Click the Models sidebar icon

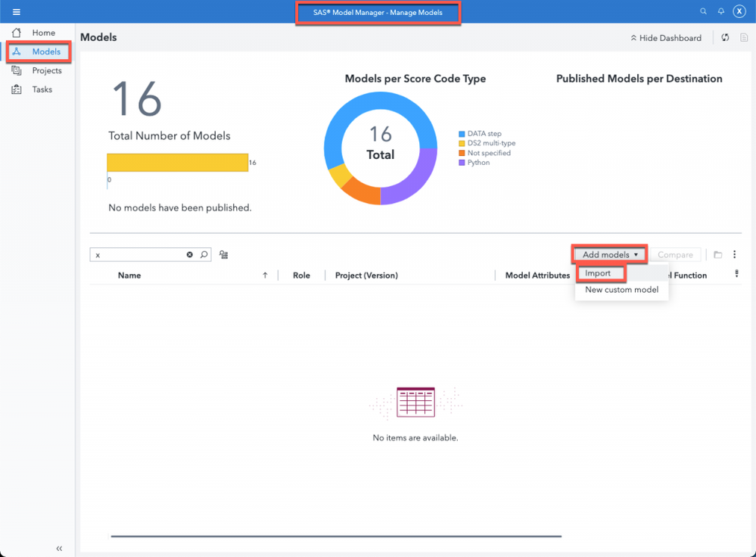[17, 51]
